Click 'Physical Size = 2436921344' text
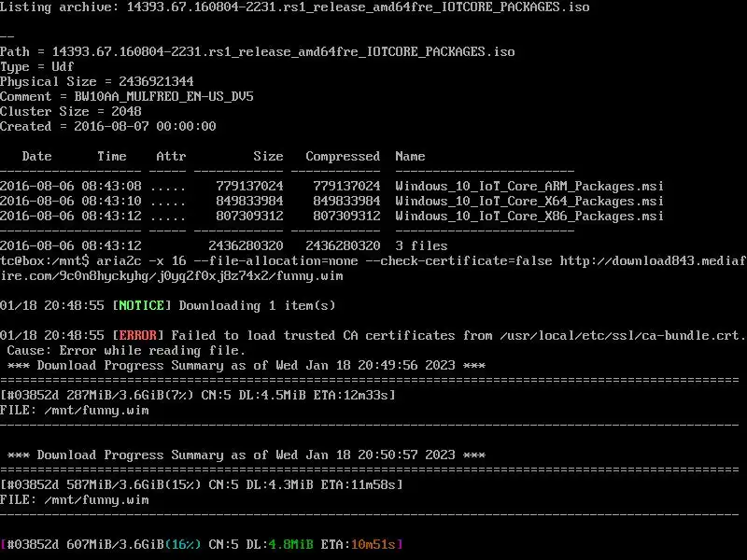Image resolution: width=747 pixels, height=560 pixels. click(97, 81)
